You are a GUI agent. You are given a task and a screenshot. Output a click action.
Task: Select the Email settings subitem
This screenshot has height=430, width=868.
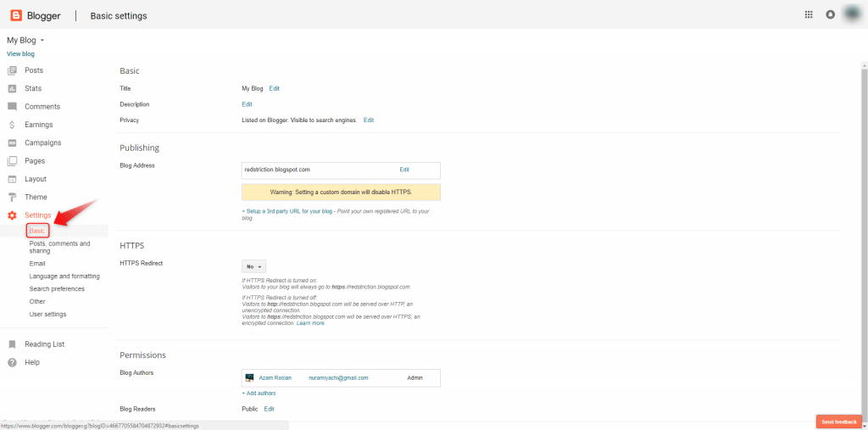coord(37,264)
